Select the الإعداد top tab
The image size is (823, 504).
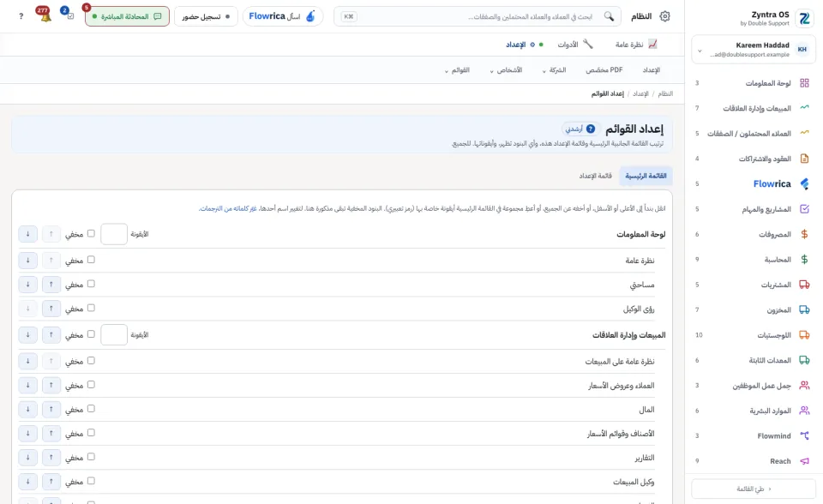[524, 45]
